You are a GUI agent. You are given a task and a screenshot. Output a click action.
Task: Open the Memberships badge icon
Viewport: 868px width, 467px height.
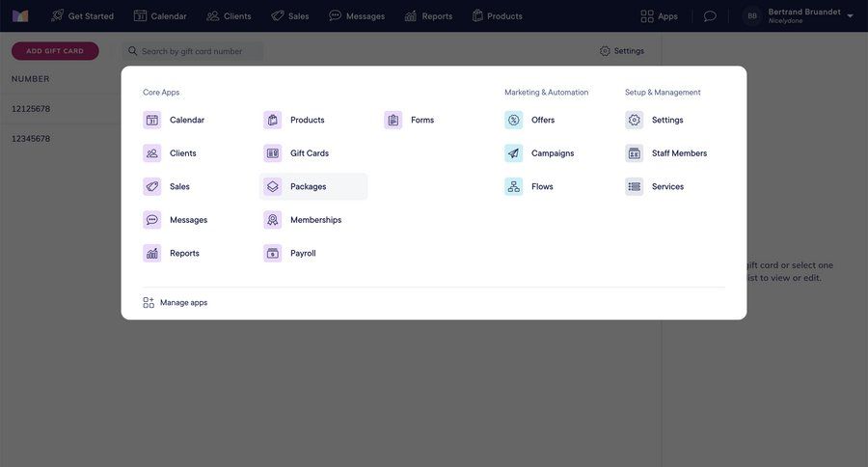tap(272, 219)
